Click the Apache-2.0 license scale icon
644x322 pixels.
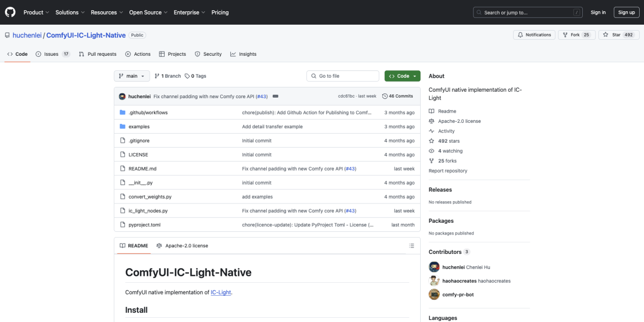(431, 121)
